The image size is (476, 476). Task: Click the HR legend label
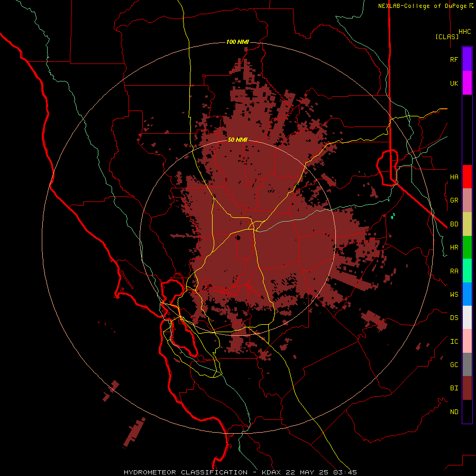click(x=454, y=248)
